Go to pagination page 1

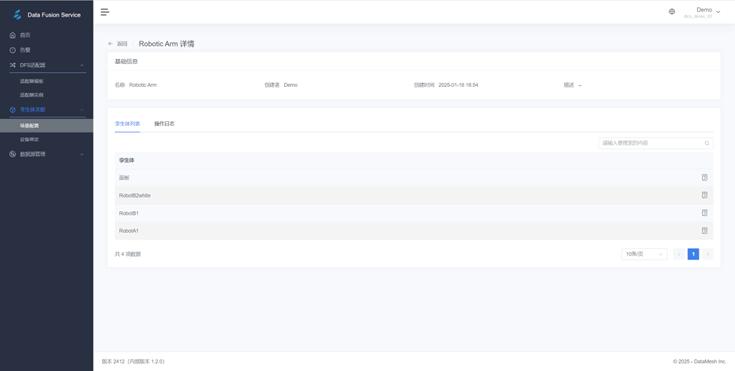click(693, 254)
